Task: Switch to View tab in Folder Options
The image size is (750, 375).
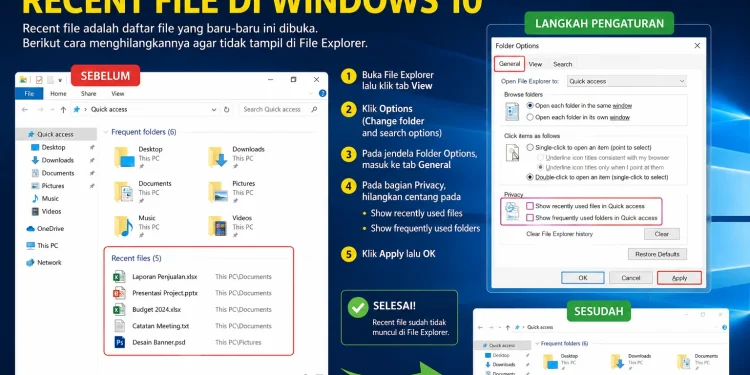Action: 535,64
